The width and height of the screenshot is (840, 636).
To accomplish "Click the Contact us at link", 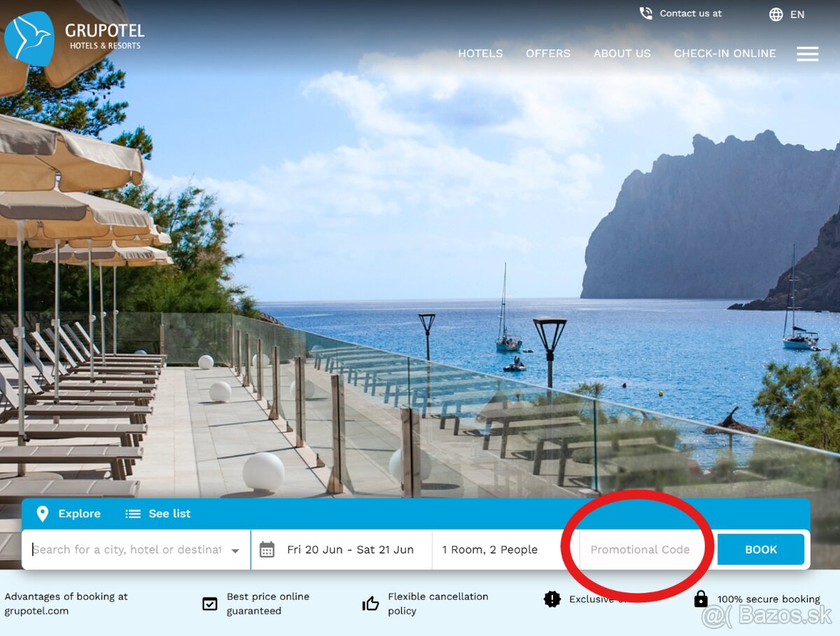I will pyautogui.click(x=690, y=13).
